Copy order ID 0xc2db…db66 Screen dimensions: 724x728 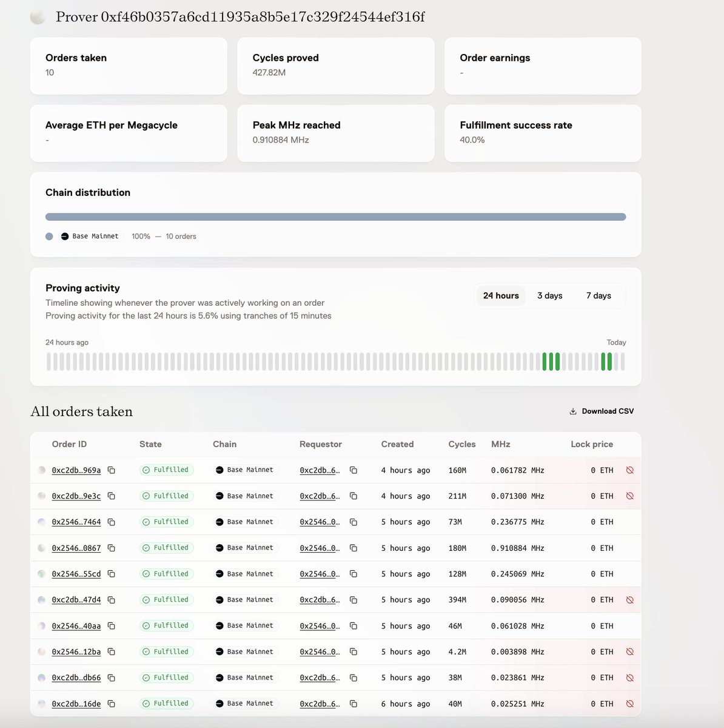pyautogui.click(x=112, y=678)
